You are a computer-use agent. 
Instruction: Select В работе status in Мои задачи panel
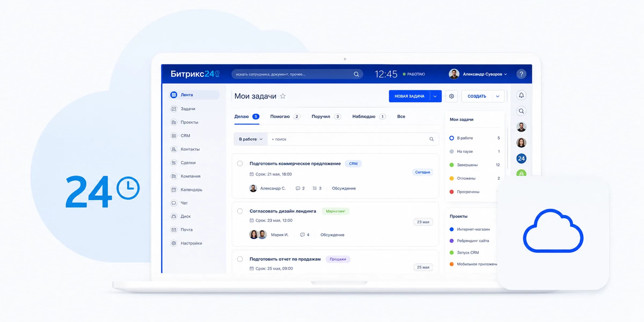[x=475, y=138]
